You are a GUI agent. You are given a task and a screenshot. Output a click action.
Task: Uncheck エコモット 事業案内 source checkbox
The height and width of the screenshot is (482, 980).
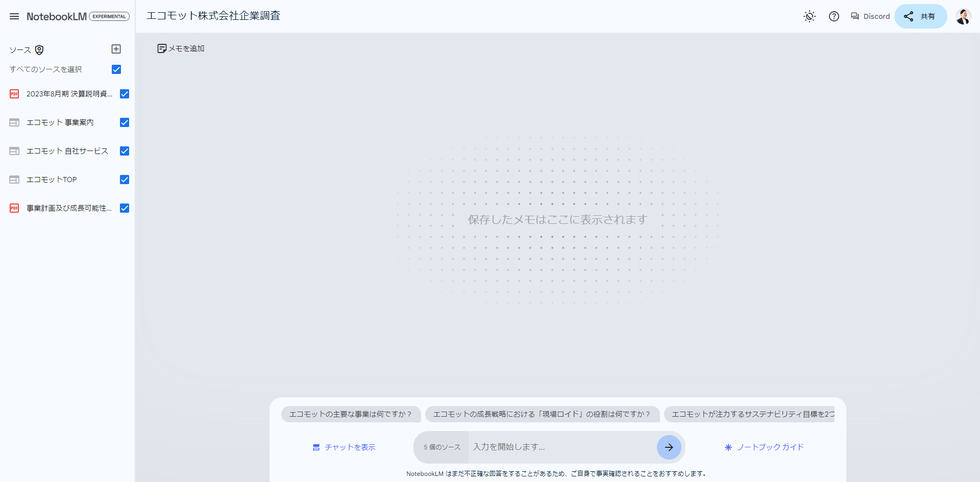point(125,122)
